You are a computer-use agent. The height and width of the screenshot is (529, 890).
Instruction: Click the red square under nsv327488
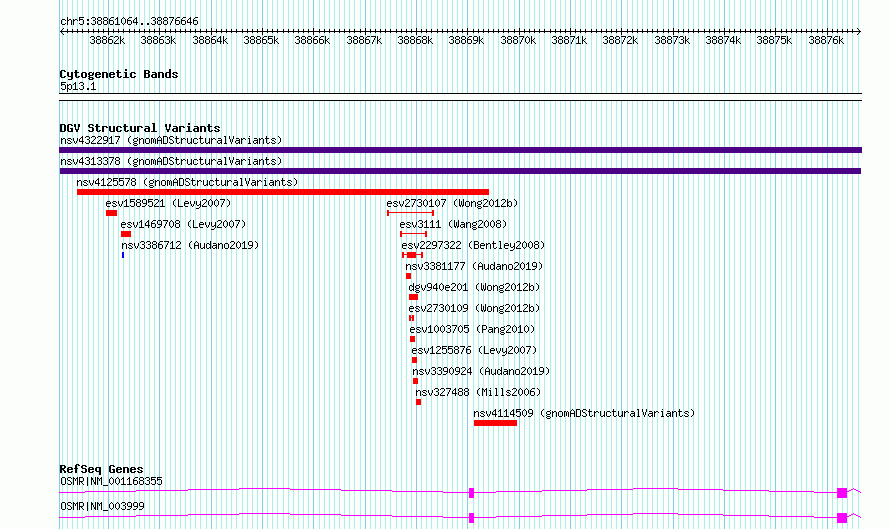[x=418, y=402]
